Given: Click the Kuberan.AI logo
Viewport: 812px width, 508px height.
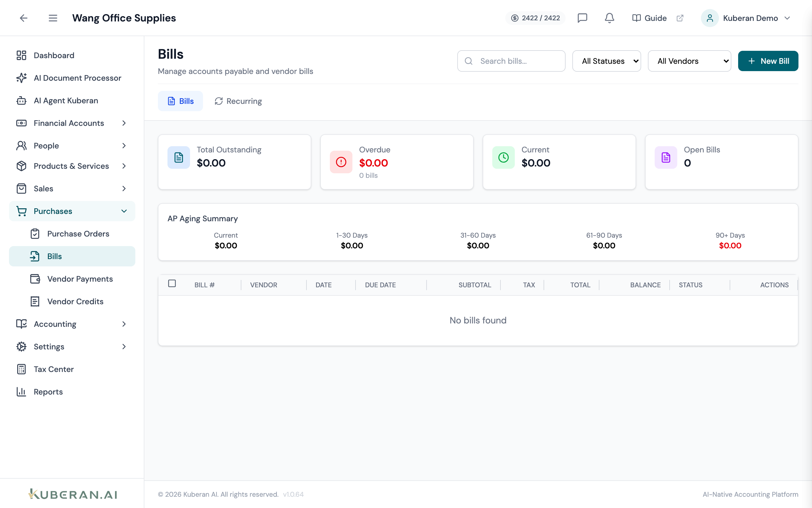Looking at the screenshot, I should pos(72,494).
